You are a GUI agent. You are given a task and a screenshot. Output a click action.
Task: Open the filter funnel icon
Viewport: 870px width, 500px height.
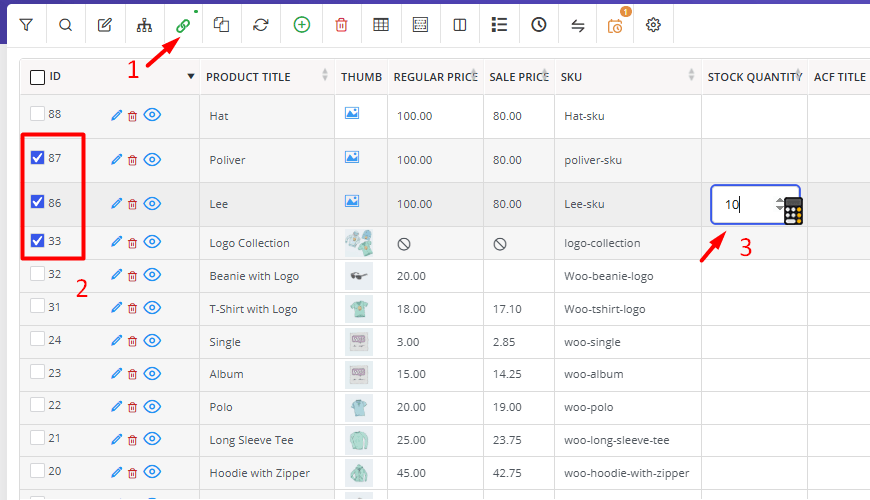(x=26, y=25)
